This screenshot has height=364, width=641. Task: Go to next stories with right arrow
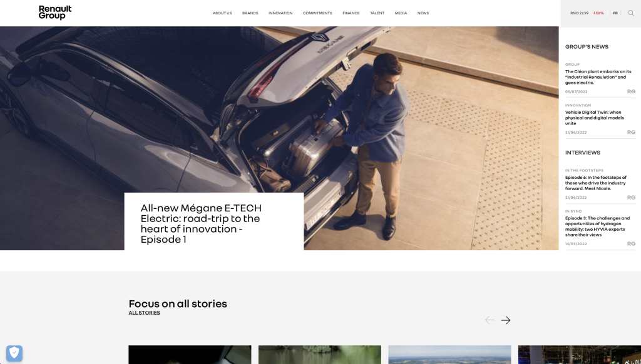point(506,320)
